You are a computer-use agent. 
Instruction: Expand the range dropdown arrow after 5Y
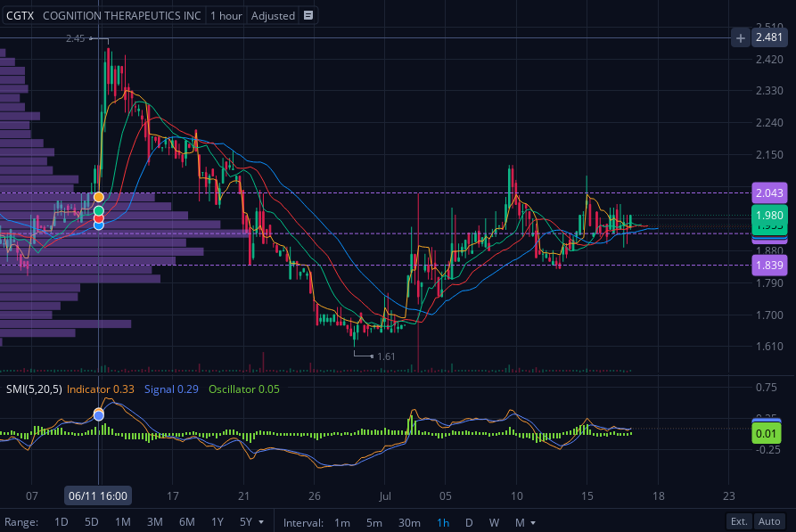(x=261, y=522)
